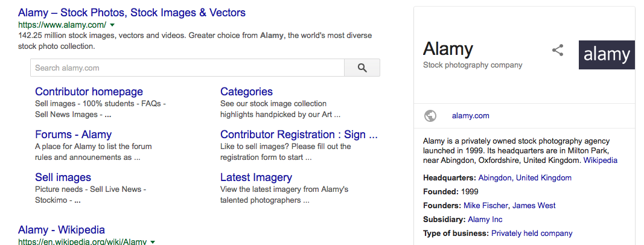Open the Alamy logo thumbnail

[x=606, y=55]
